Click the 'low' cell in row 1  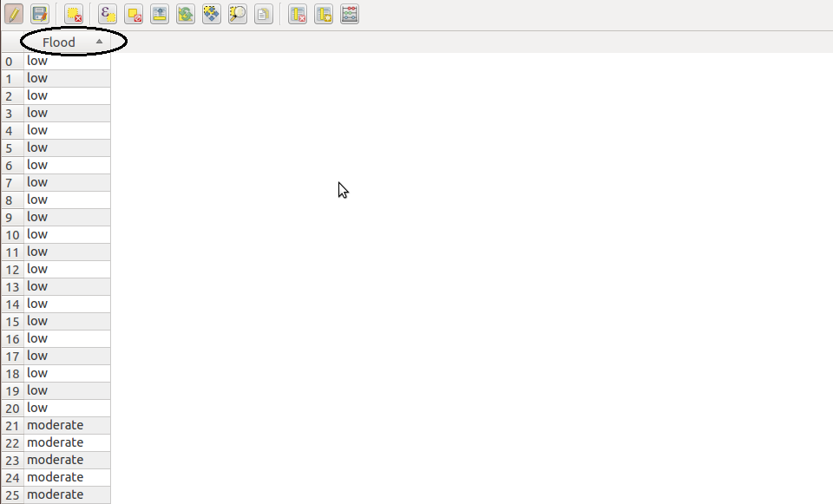68,78
